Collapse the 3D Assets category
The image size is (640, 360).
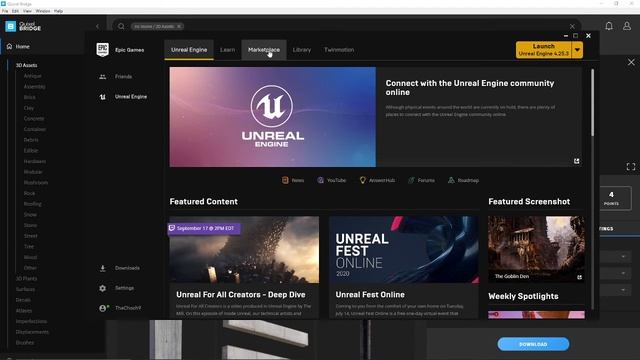[x=27, y=65]
